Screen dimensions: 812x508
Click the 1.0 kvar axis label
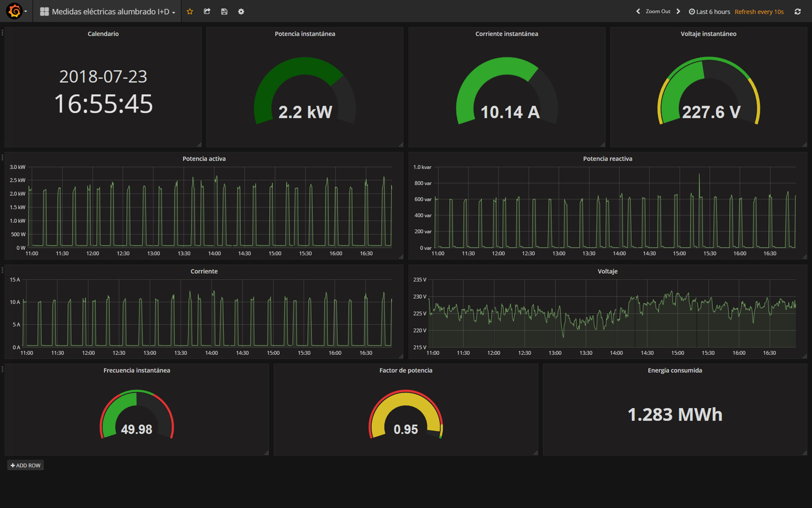coord(422,167)
